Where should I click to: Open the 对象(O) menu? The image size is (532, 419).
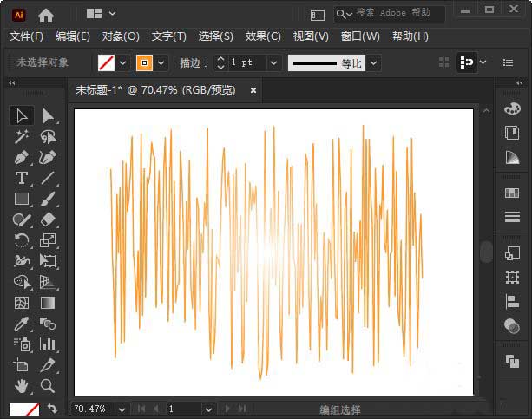tap(121, 36)
